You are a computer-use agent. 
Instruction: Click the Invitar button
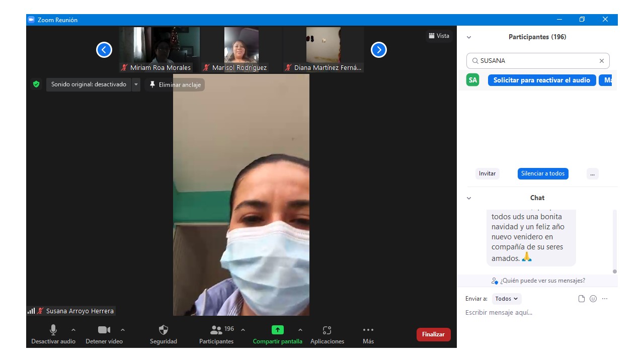(x=487, y=173)
